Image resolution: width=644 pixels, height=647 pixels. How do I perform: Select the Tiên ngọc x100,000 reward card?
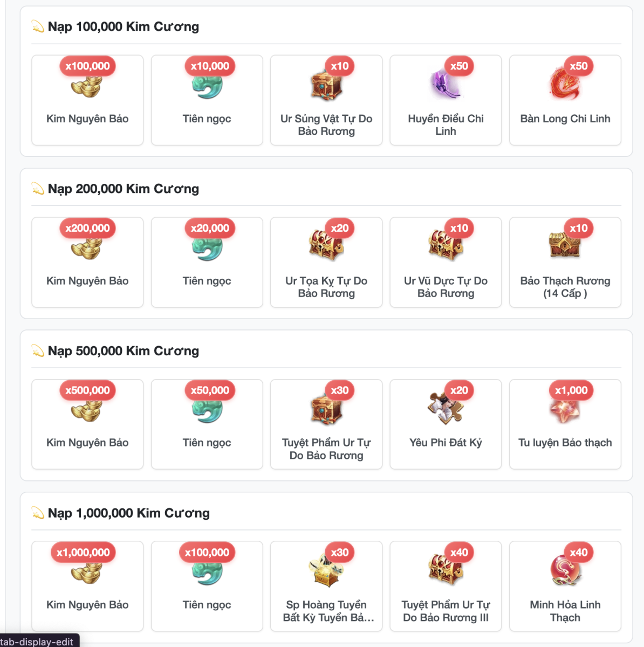[207, 586]
